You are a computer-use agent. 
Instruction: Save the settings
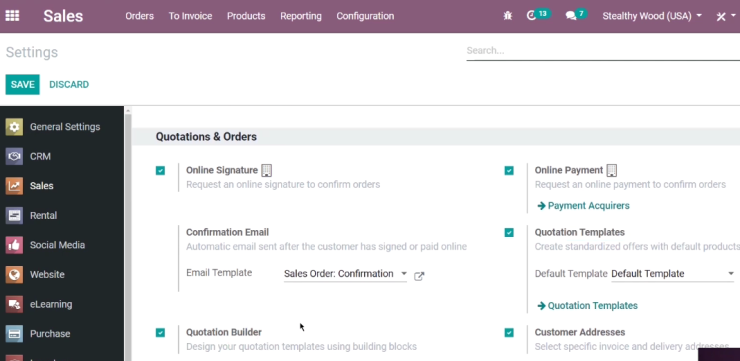(23, 84)
